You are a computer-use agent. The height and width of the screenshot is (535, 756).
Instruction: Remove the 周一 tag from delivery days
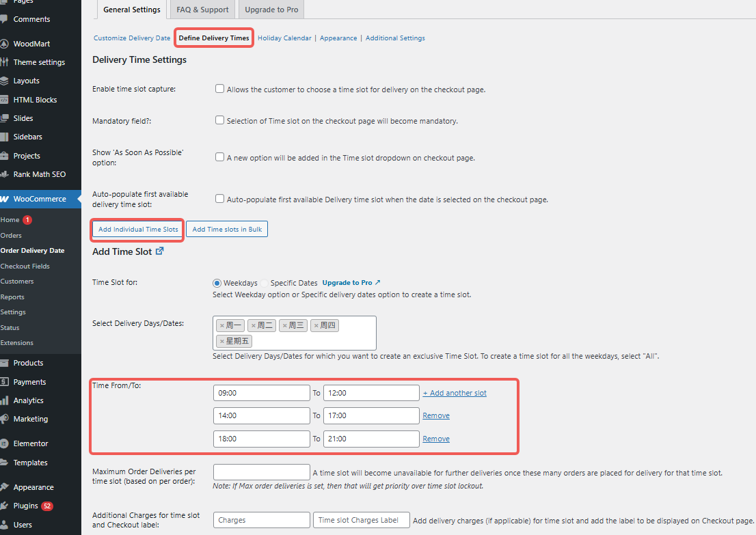point(221,326)
